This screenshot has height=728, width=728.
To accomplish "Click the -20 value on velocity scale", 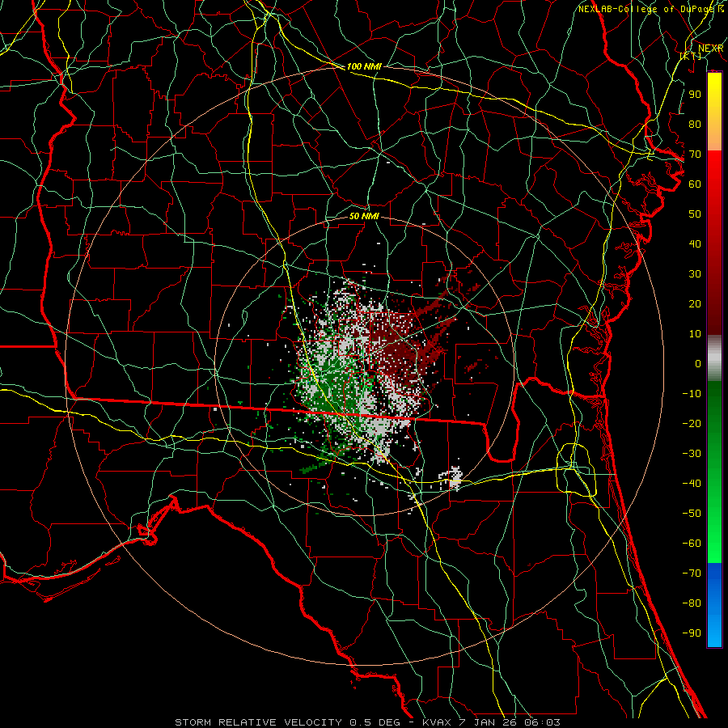I will point(692,423).
